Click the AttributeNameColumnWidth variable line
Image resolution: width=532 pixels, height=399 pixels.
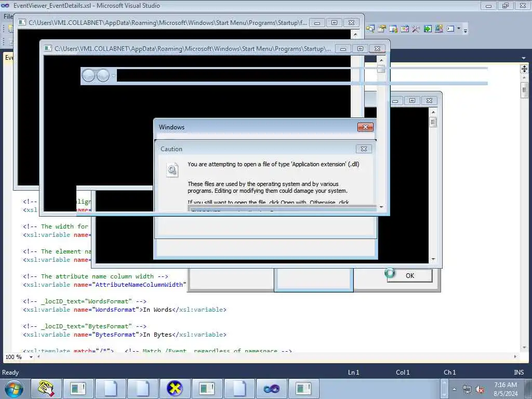(104, 285)
